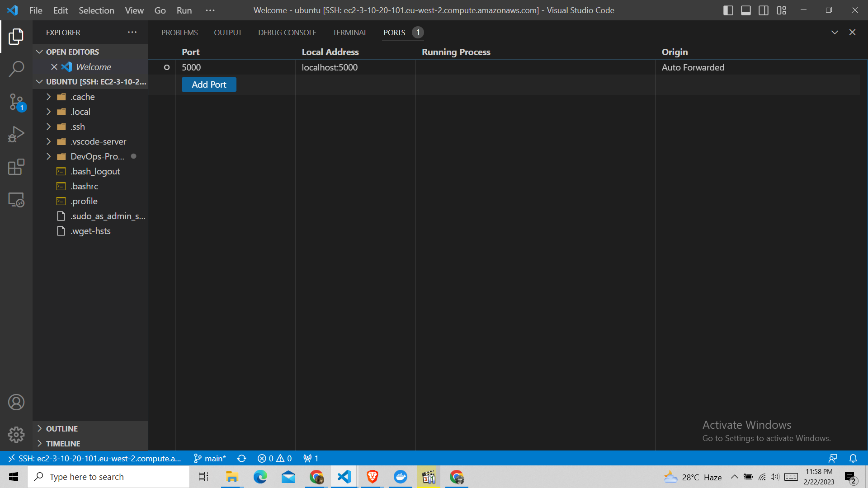Expand the .vscode-server folder

pos(49,141)
